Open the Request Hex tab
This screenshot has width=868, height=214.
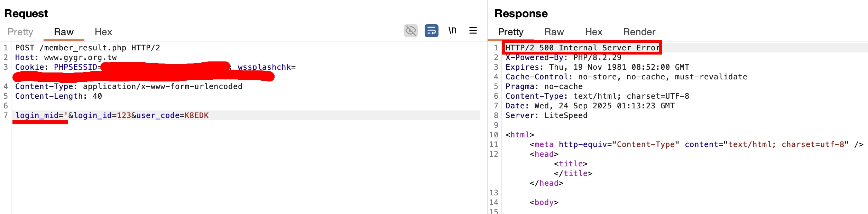(x=103, y=32)
